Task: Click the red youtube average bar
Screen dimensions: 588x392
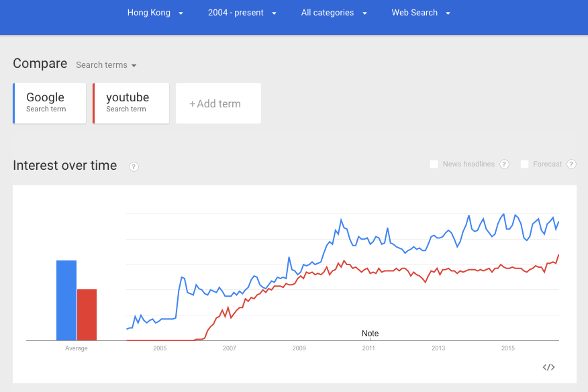Action: point(87,315)
